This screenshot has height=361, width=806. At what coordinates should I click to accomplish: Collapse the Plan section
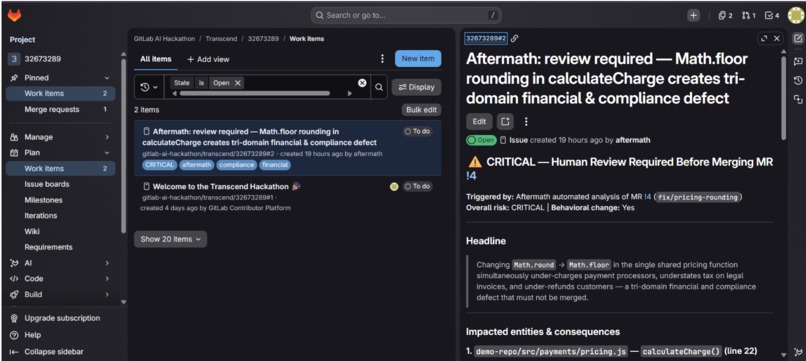pyautogui.click(x=107, y=153)
